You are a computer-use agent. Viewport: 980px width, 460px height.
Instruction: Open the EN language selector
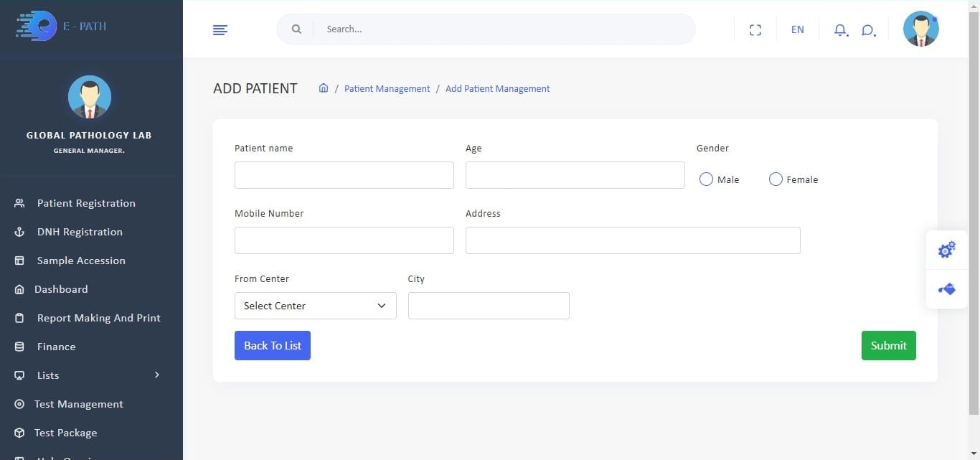pos(797,29)
